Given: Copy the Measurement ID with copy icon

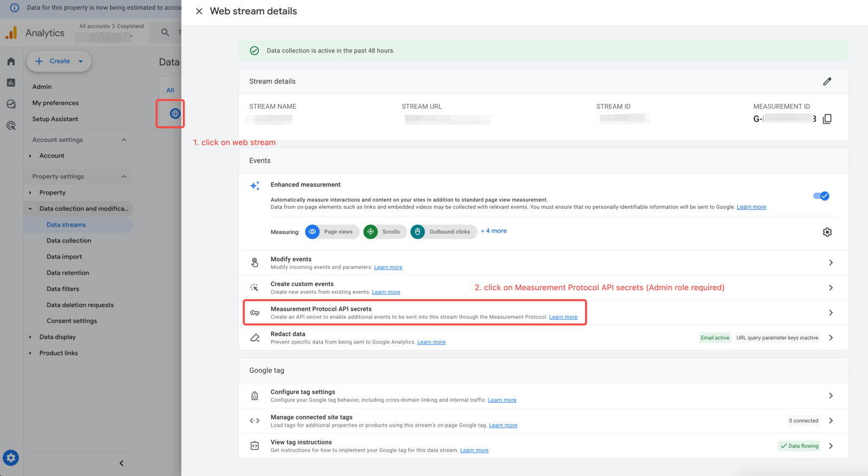Looking at the screenshot, I should (x=827, y=119).
